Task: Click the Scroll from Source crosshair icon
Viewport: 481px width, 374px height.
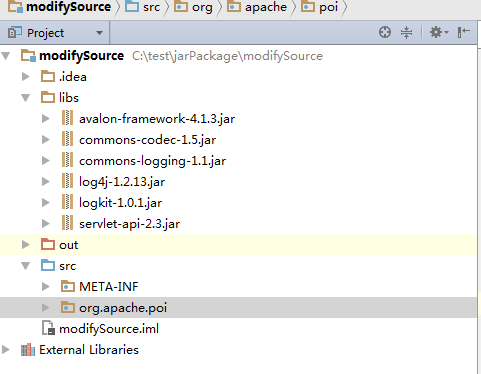Action: point(385,32)
